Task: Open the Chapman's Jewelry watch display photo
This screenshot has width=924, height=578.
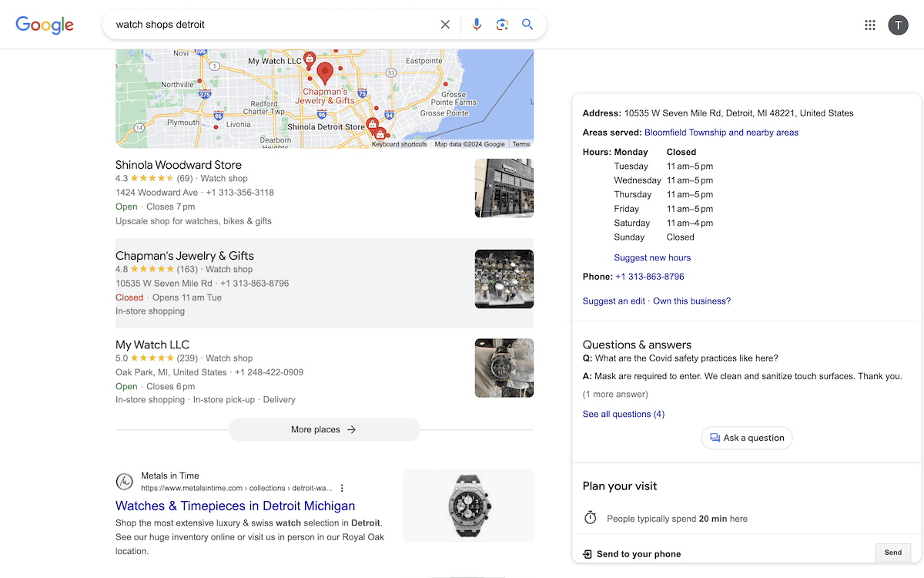Action: [x=504, y=279]
